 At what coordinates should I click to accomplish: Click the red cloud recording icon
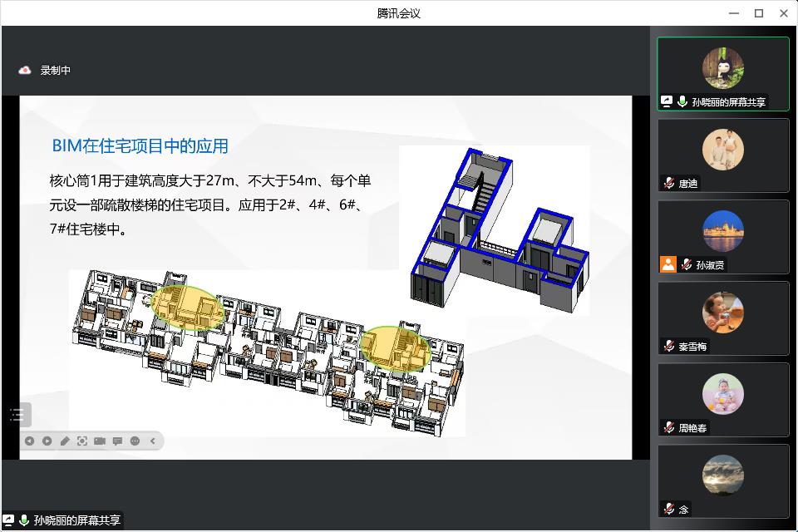click(x=25, y=71)
